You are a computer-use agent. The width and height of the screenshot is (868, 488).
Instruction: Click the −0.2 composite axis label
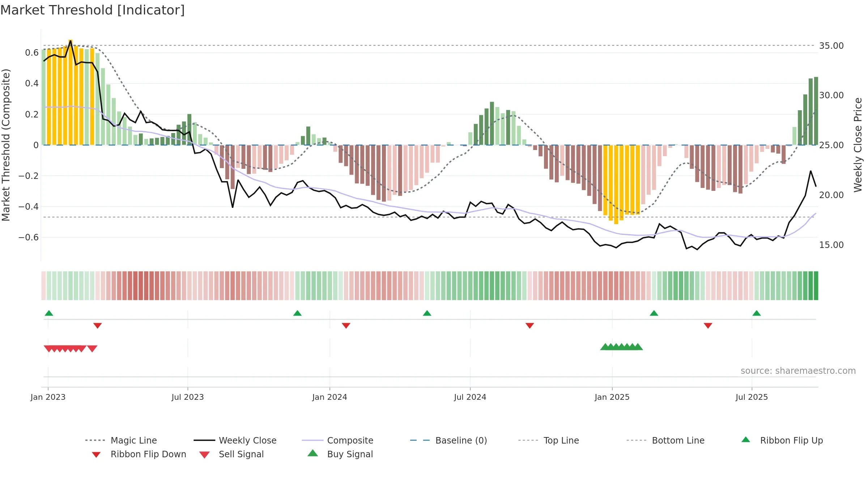click(x=28, y=176)
